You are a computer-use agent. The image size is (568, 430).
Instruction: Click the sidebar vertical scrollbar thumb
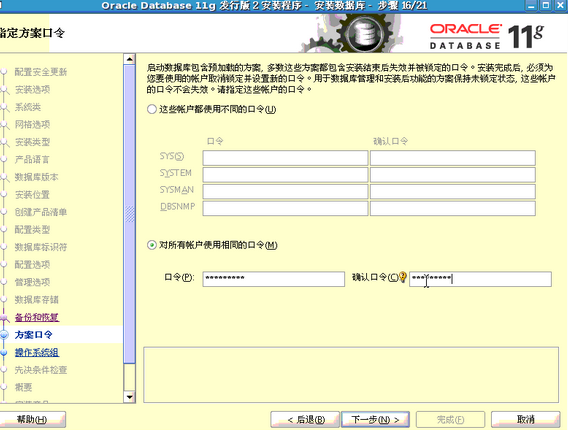pyautogui.click(x=129, y=214)
